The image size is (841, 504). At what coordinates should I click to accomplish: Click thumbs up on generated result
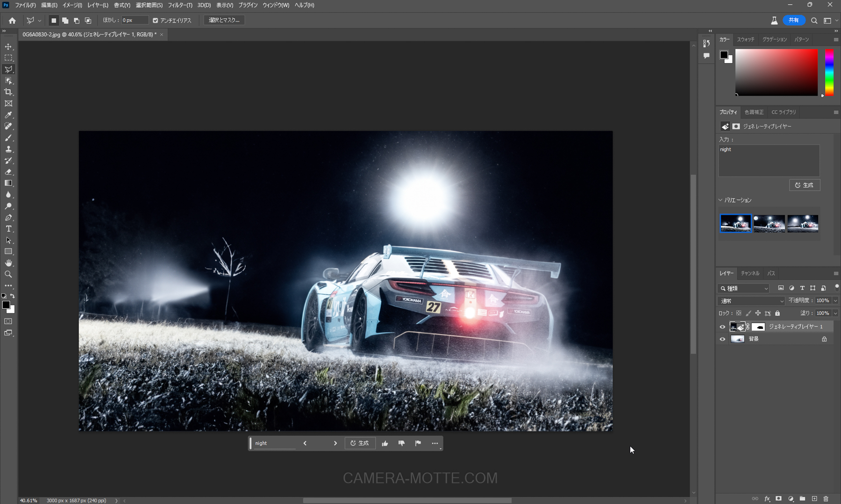[385, 443]
